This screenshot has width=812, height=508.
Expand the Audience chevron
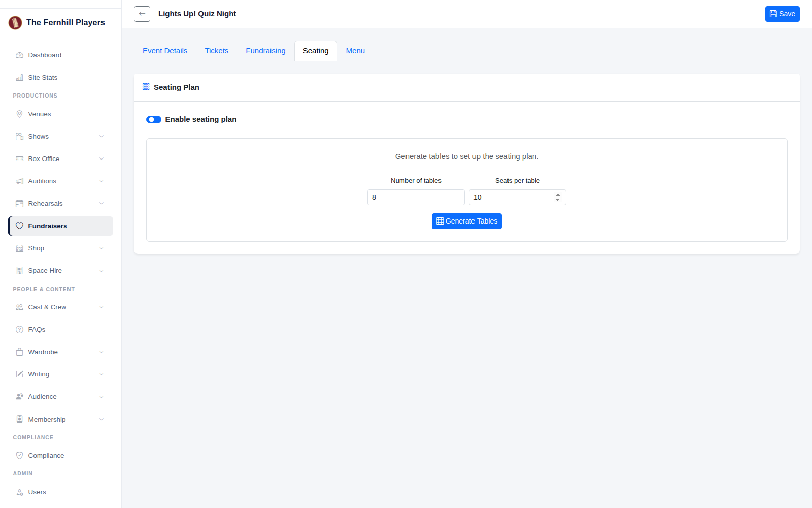101,397
